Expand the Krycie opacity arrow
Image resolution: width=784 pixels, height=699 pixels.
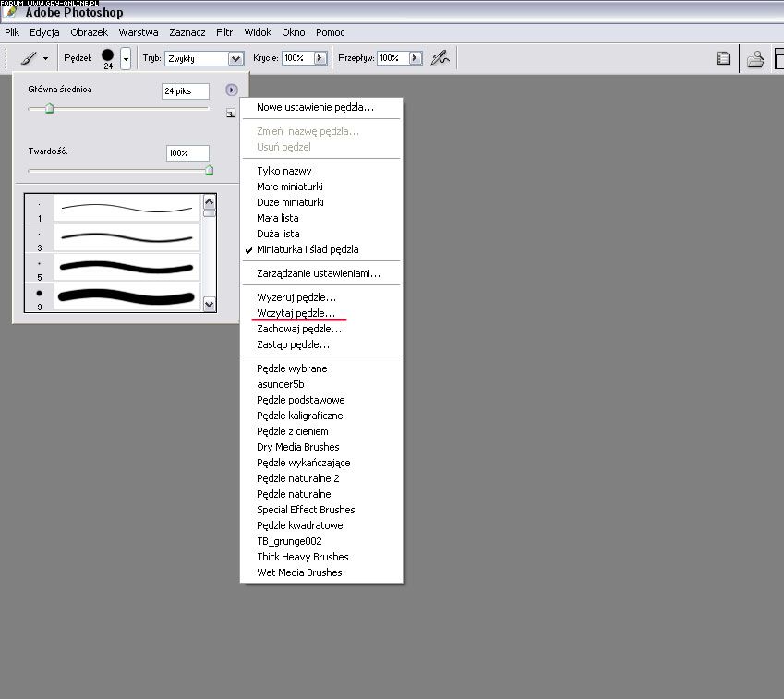[x=320, y=57]
